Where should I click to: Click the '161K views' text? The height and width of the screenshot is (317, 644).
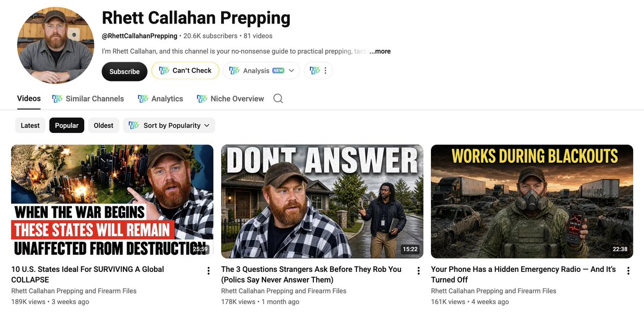pos(448,302)
